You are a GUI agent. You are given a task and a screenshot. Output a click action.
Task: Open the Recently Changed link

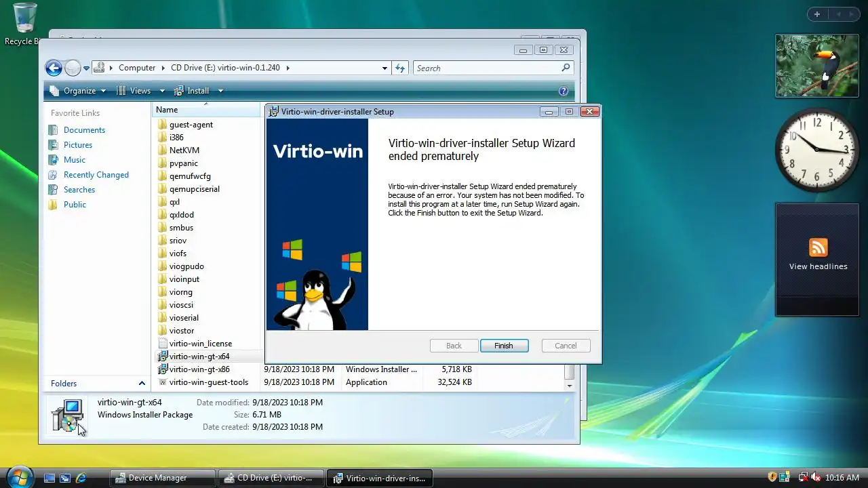[96, 175]
